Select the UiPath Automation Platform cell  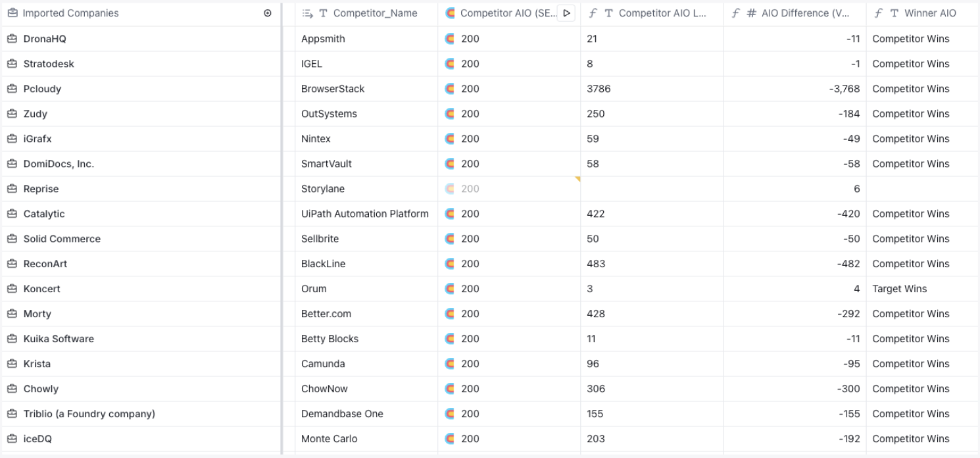coord(364,214)
